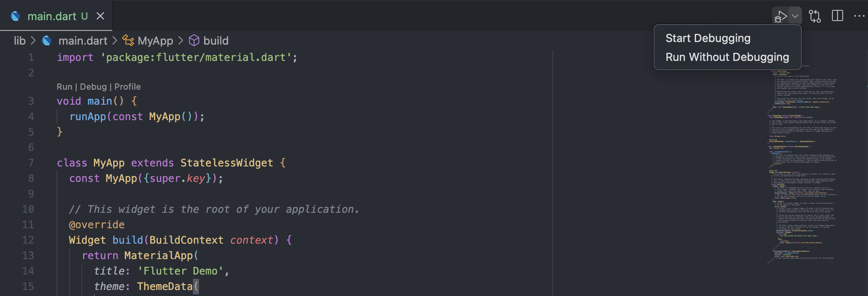868x296 pixels.
Task: Open the run options dropdown arrow
Action: pos(795,16)
